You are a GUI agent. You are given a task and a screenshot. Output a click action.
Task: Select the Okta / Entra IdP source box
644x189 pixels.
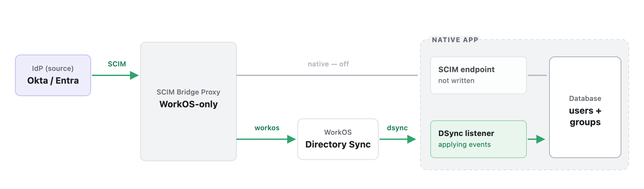53,75
